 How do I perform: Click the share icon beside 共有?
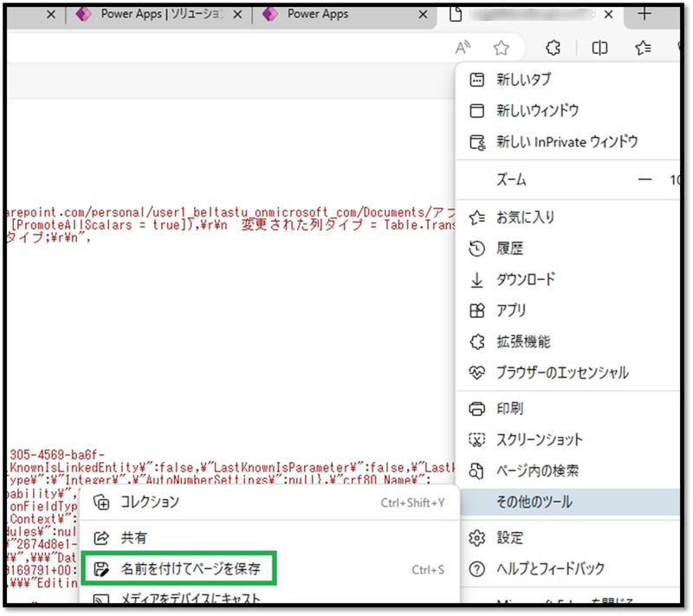pyautogui.click(x=101, y=538)
